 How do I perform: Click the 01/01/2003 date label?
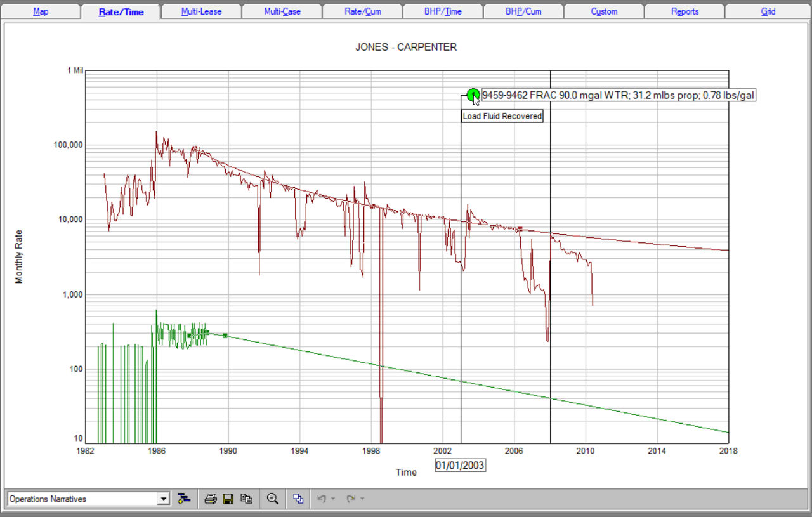pyautogui.click(x=461, y=465)
